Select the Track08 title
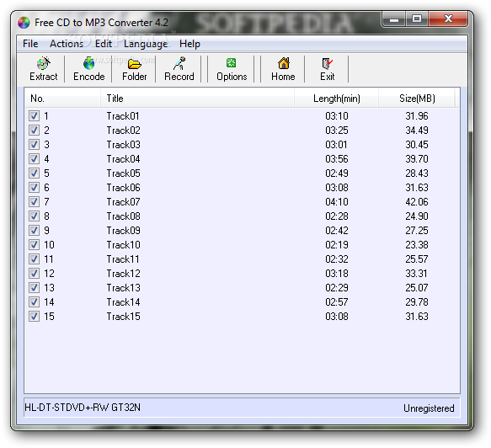Image resolution: width=491 pixels, height=448 pixels. pyautogui.click(x=123, y=216)
